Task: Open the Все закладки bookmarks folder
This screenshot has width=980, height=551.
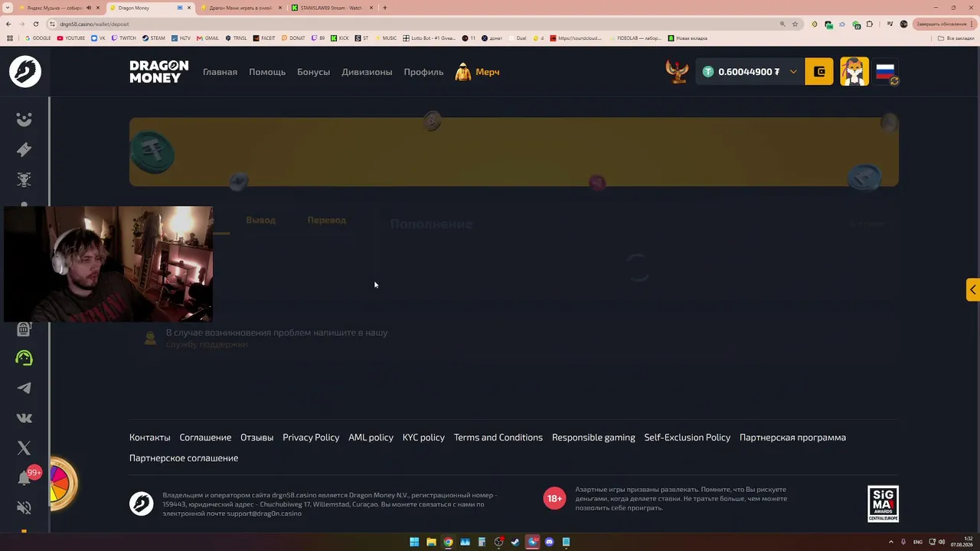Action: pos(957,38)
